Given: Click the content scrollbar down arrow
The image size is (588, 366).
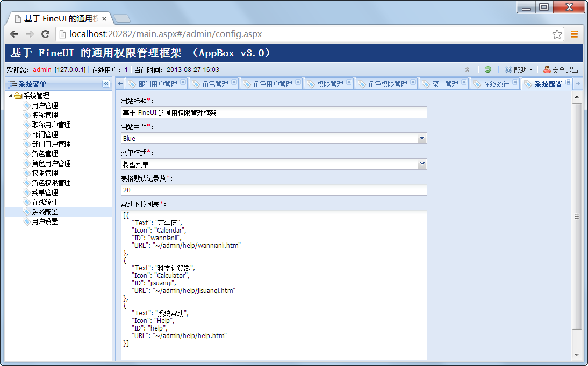Looking at the screenshot, I should [x=576, y=355].
